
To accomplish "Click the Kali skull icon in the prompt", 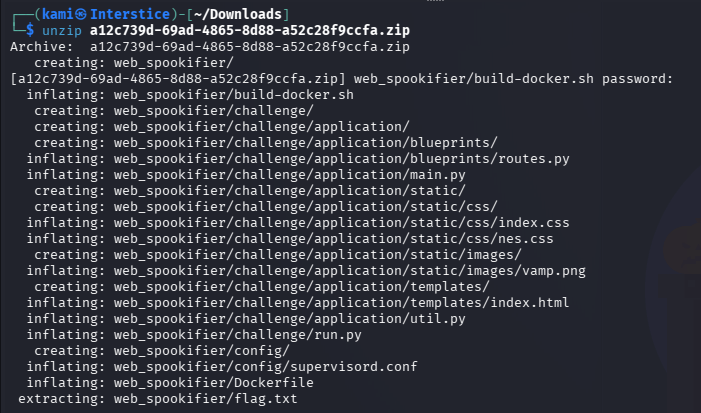I will click(x=80, y=14).
